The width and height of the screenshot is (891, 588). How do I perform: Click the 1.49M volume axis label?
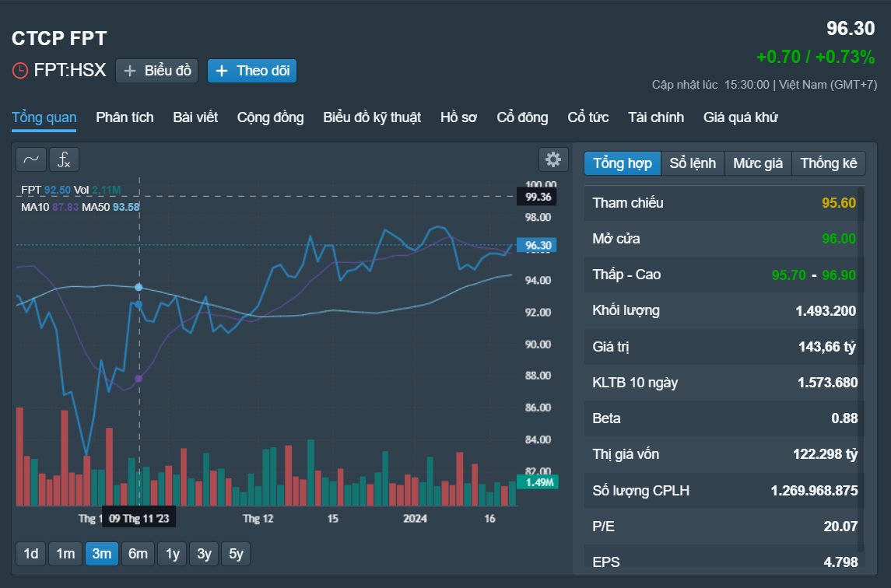(x=538, y=482)
